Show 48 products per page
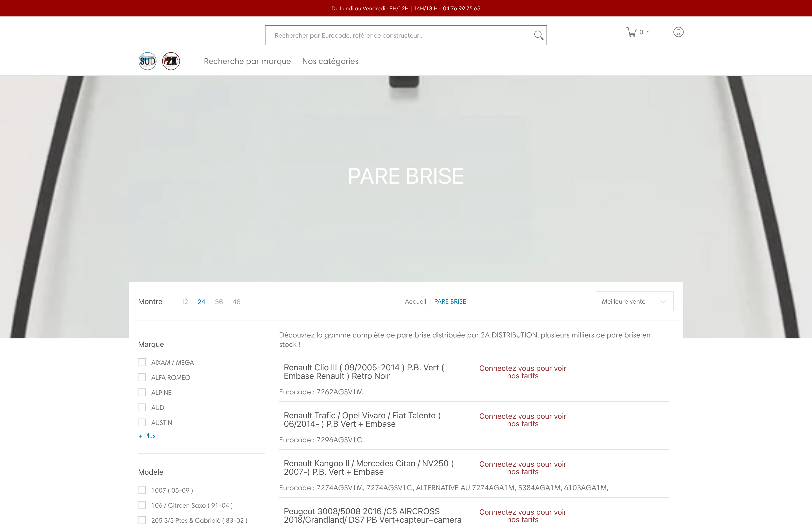Screen dimensions: 812x525 236,301
